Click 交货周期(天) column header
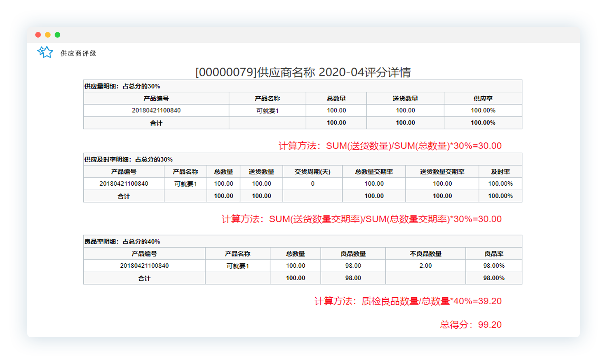This screenshot has height=364, width=607. pos(312,171)
